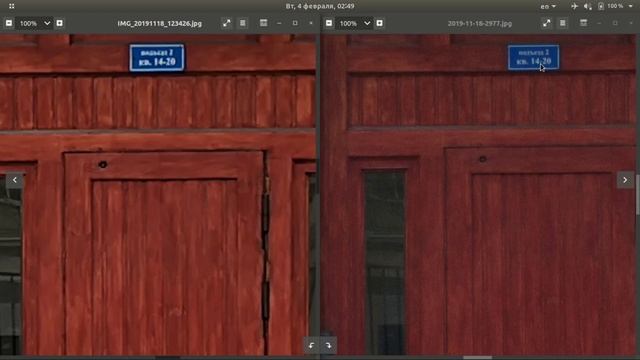
Task: Click the airplane mode status icon
Action: [574, 6]
